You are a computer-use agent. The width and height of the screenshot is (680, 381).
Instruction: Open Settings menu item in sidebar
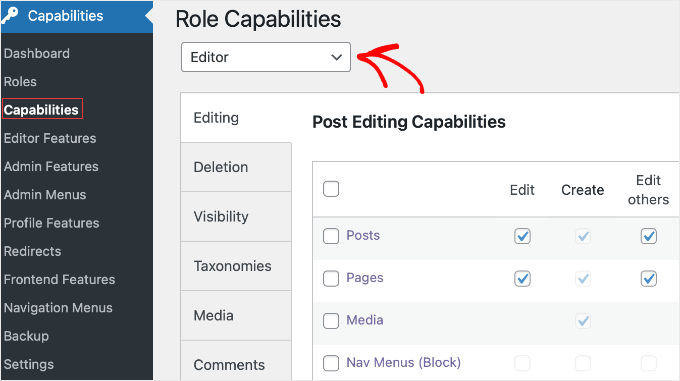(29, 364)
